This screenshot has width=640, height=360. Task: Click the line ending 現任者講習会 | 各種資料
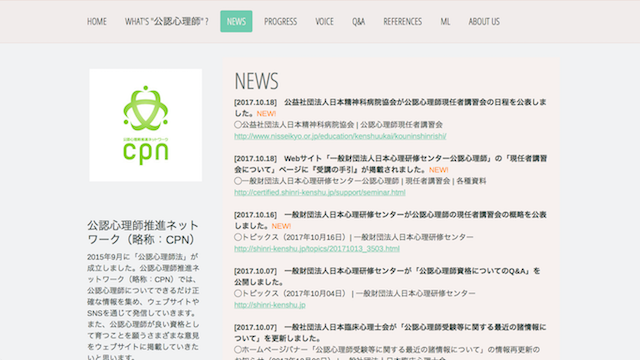[x=360, y=181]
